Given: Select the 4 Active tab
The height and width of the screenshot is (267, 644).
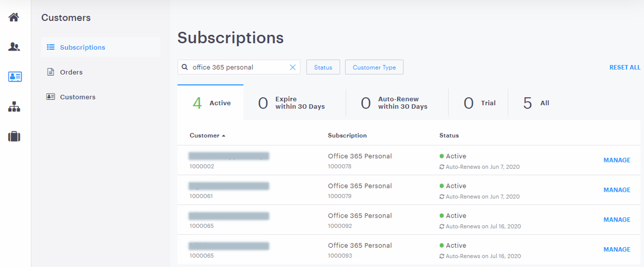Looking at the screenshot, I should coord(211,103).
